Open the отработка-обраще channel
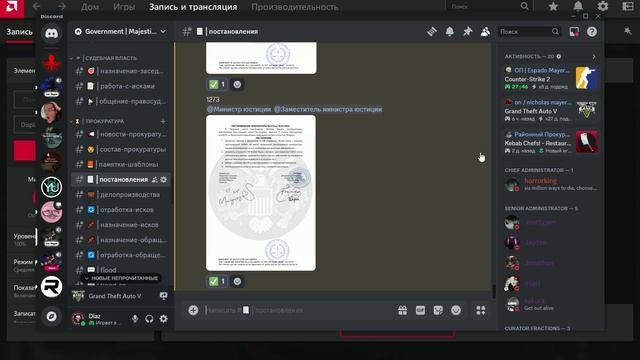The image size is (640, 360). point(121,255)
